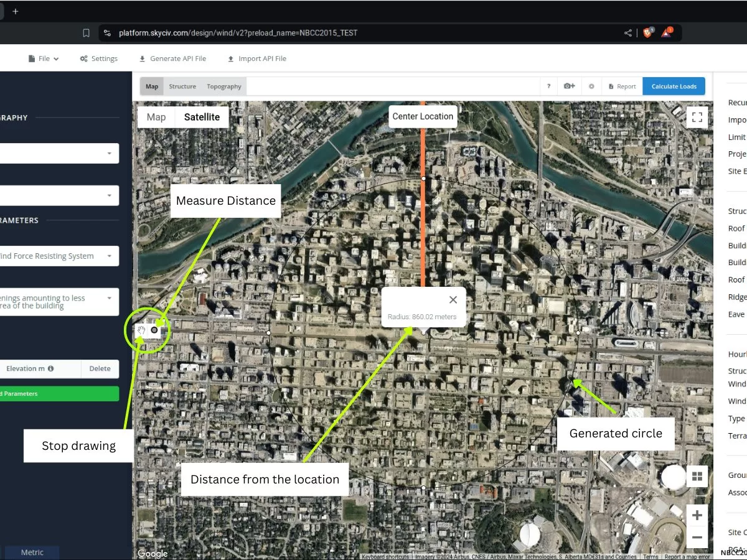The width and height of the screenshot is (747, 560).
Task: Enter fullscreen map view
Action: tap(697, 117)
